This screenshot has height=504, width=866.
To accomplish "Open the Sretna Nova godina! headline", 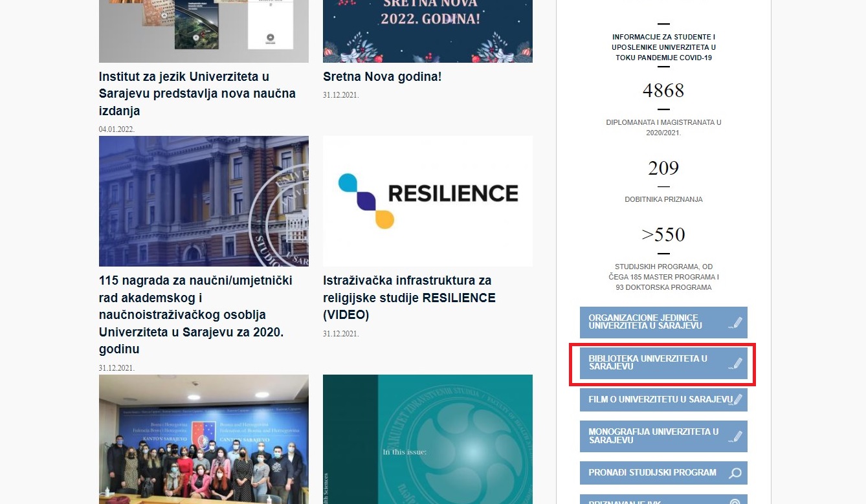I will (382, 77).
